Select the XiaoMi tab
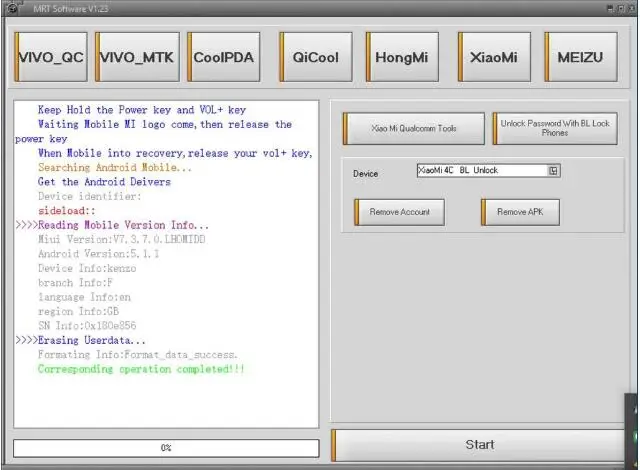This screenshot has width=640, height=470. (494, 57)
